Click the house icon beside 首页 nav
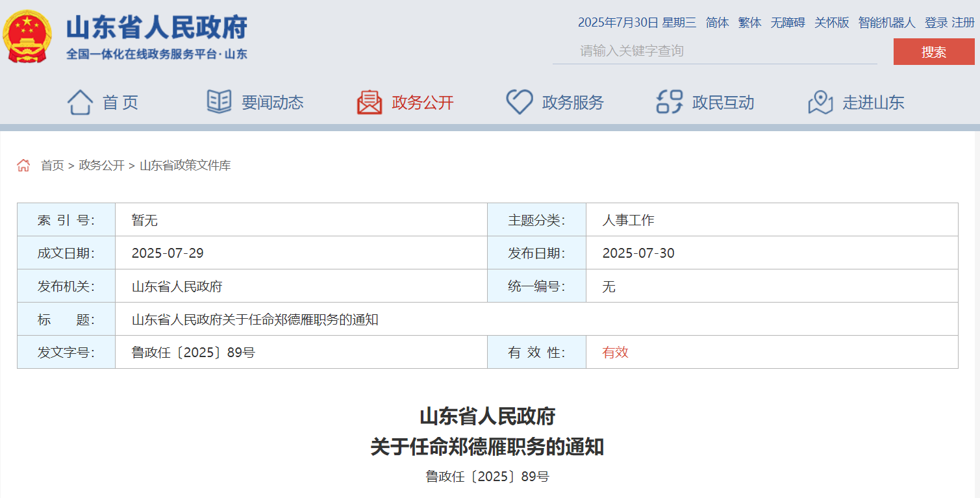The width and height of the screenshot is (980, 498). pyautogui.click(x=80, y=103)
